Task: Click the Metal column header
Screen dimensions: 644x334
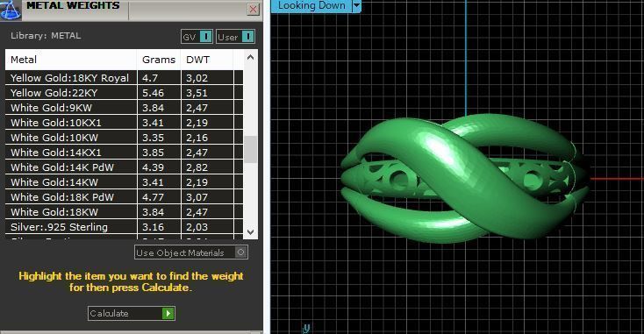Action: tap(71, 60)
